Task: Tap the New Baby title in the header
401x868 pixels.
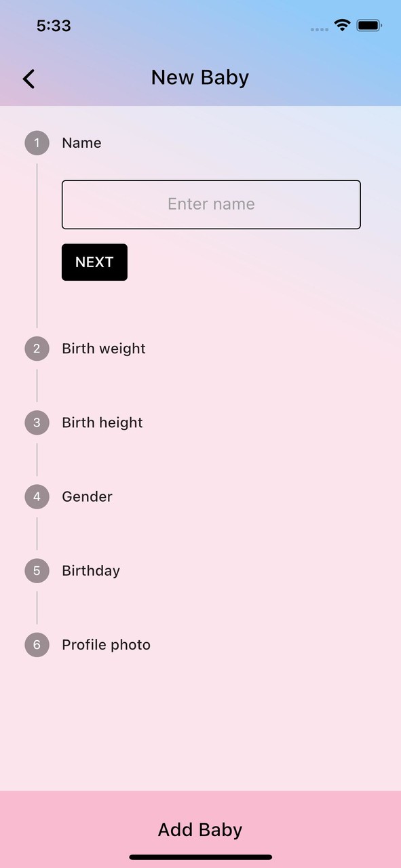Action: tap(199, 77)
